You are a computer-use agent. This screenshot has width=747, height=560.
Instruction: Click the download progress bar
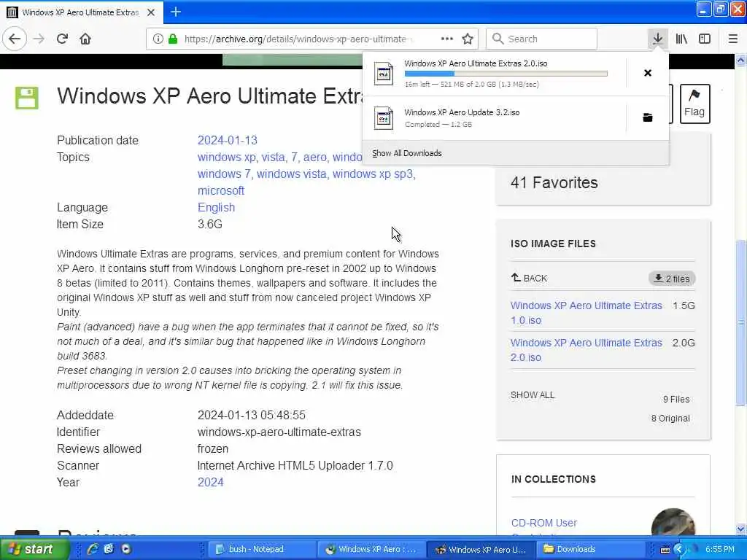[x=506, y=74]
